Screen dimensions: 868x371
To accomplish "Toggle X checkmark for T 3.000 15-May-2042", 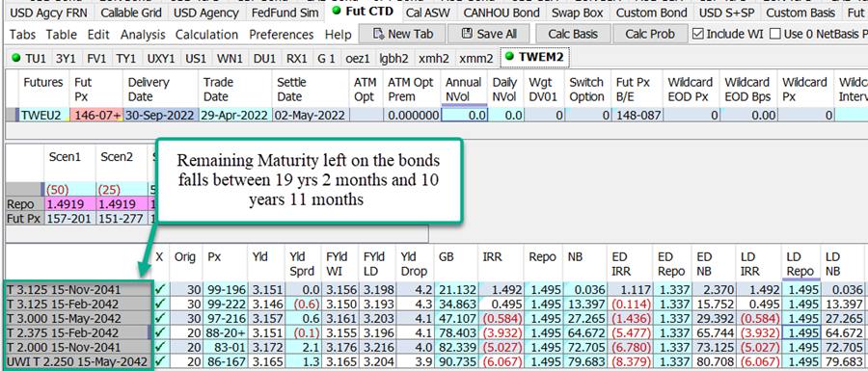I will (160, 318).
